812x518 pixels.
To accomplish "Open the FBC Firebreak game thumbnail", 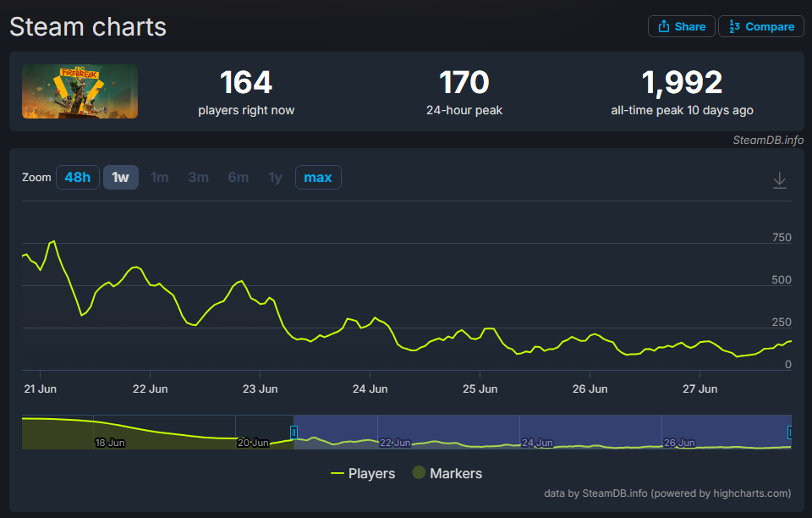I will coord(80,91).
